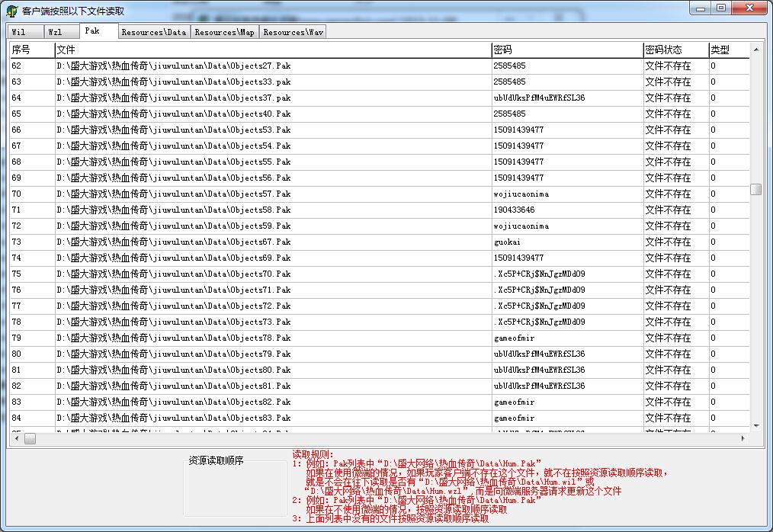Open the Resources\Map tab
The height and width of the screenshot is (532, 773).
pos(224,32)
